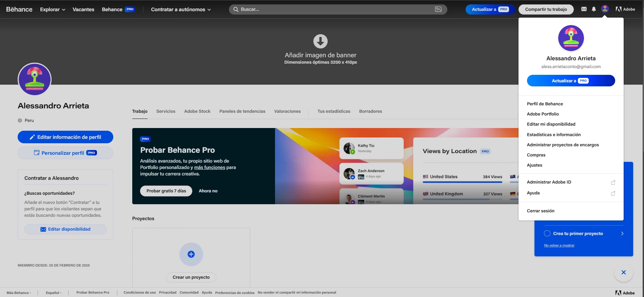Viewport: 644px width, 297px height.
Task: Click the No volver a mostrar link
Action: (x=559, y=246)
